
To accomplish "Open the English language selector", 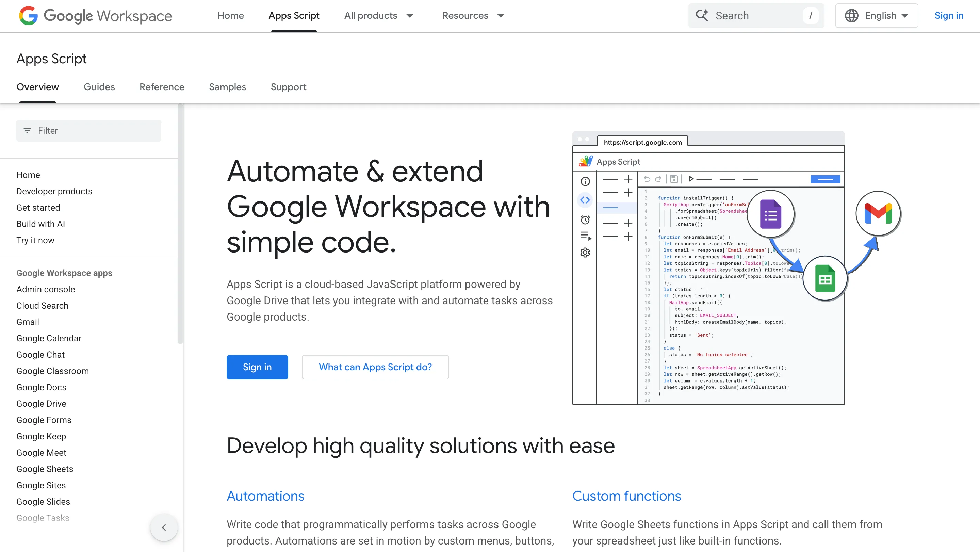I will point(877,16).
